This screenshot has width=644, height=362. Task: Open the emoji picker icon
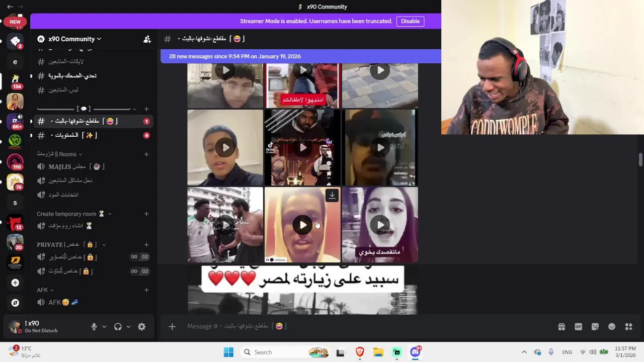point(612,327)
